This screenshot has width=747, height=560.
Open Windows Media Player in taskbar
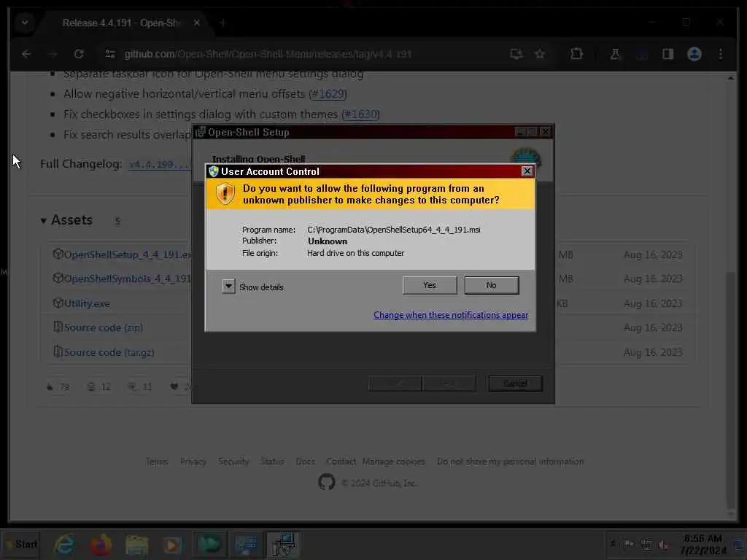[x=172, y=544]
